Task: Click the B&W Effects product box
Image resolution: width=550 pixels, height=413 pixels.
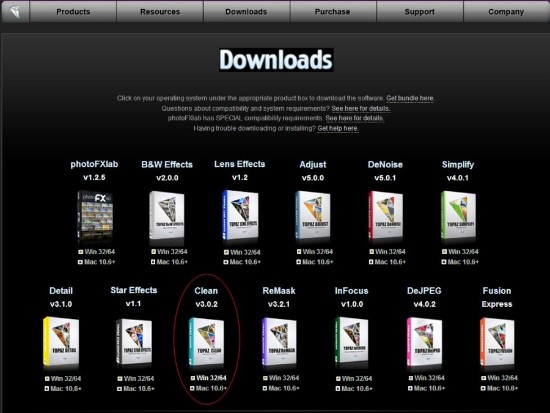Action: [167, 215]
